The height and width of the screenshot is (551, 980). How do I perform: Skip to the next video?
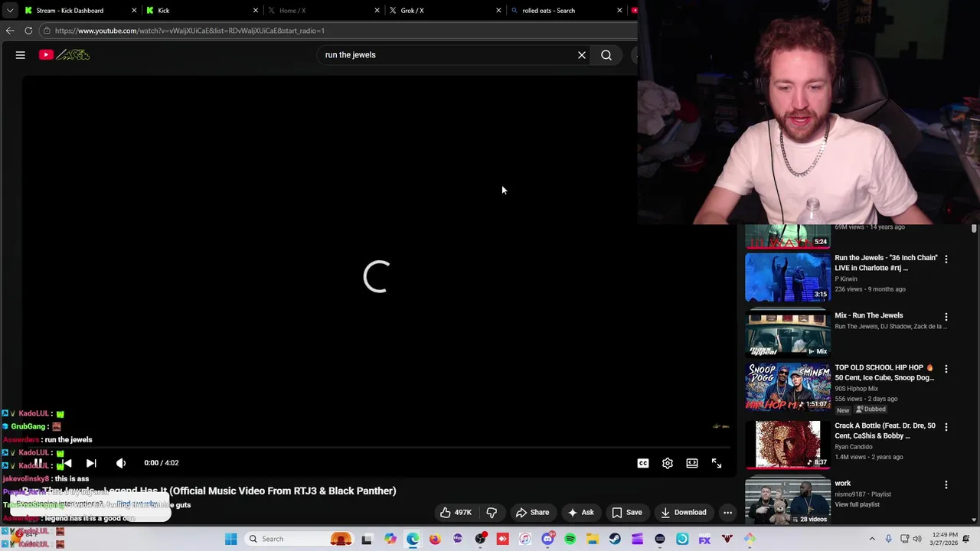[x=91, y=463]
